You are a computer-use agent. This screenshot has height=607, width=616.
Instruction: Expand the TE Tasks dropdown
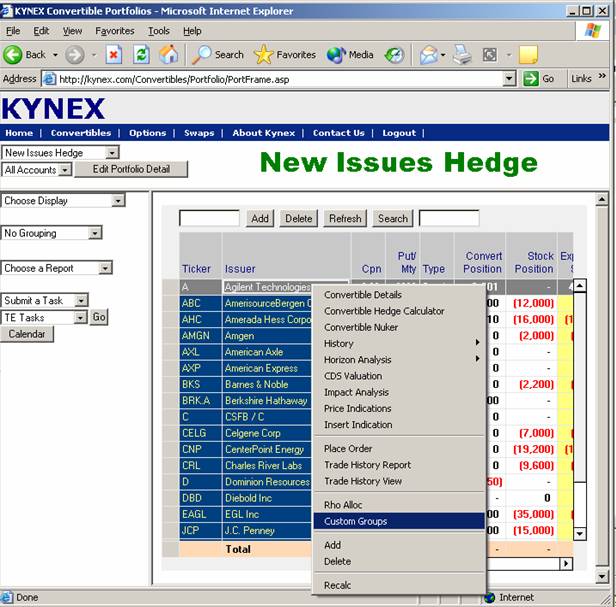81,317
